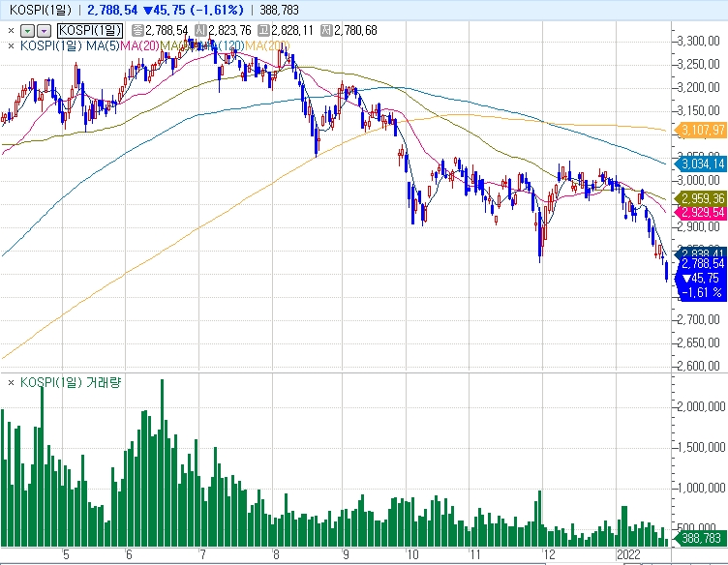Select the boxed KOSPI(1일) series label
The height and width of the screenshot is (565, 728).
(x=90, y=31)
